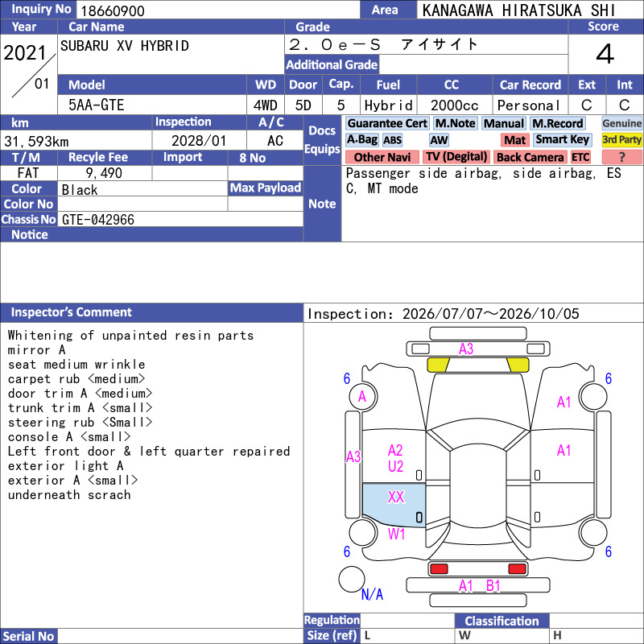Click the B1 mark on rear bumper
This screenshot has height=644, width=644.
(x=493, y=586)
